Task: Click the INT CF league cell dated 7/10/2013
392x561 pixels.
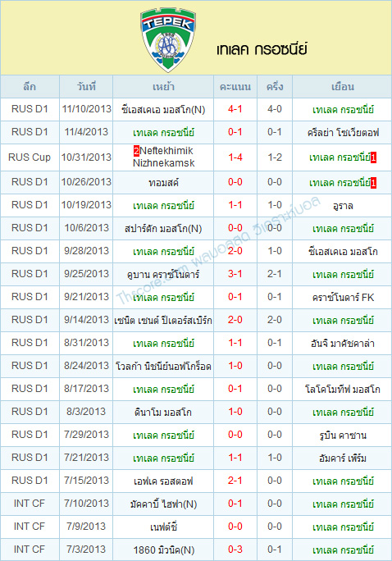Action: click(x=30, y=504)
